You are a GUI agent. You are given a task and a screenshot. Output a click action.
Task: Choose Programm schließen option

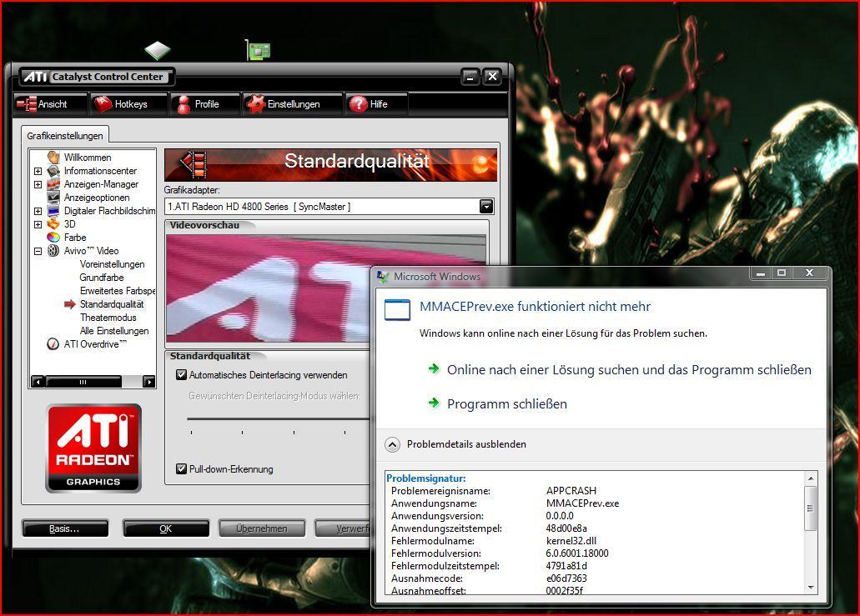pos(507,404)
